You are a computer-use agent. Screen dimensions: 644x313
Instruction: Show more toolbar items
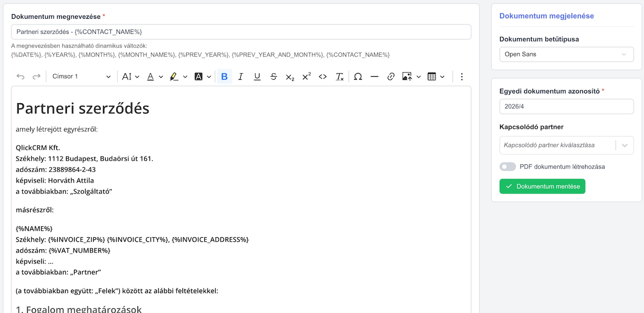462,77
